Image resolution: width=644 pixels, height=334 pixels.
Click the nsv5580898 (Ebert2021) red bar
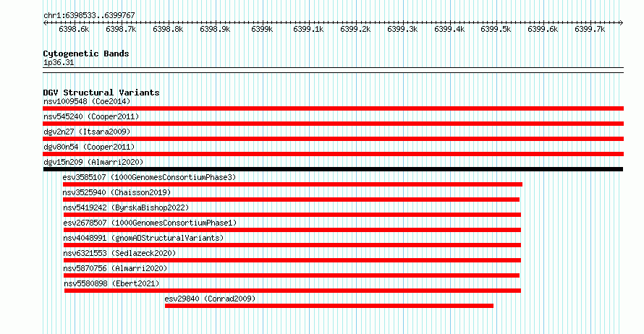pyautogui.click(x=292, y=291)
